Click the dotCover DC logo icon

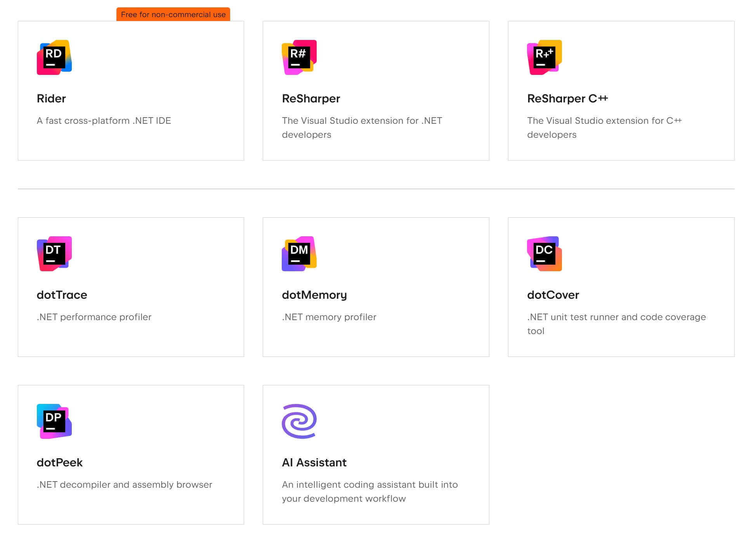coord(544,254)
